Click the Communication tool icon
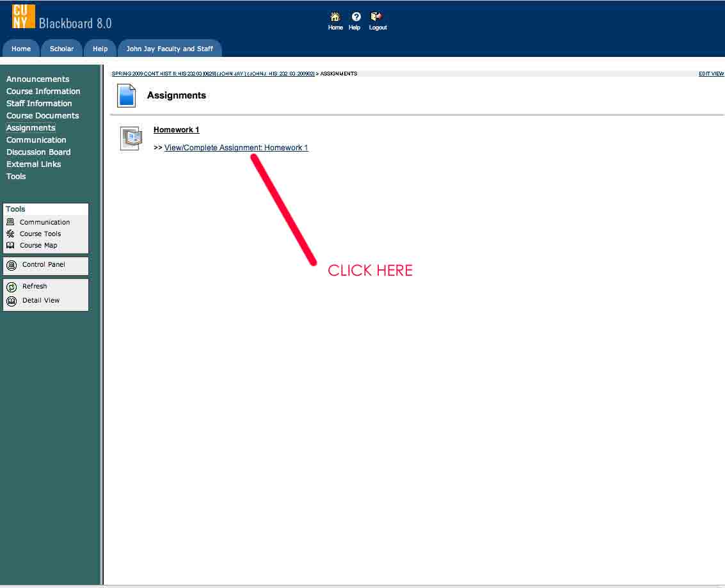This screenshot has width=725, height=588. 10,222
